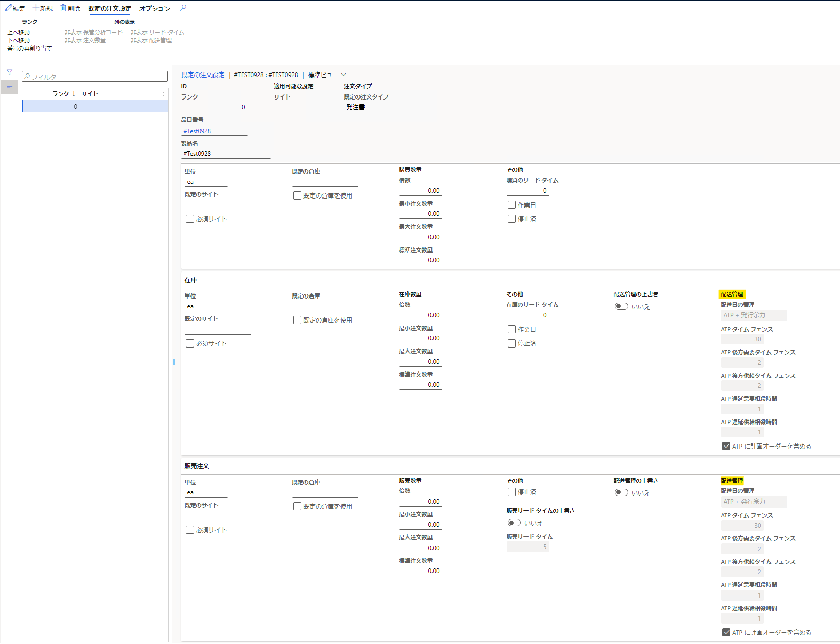Check 既定の倉庫を使用 in 販売注文 section
This screenshot has height=644, width=840.
[x=297, y=506]
